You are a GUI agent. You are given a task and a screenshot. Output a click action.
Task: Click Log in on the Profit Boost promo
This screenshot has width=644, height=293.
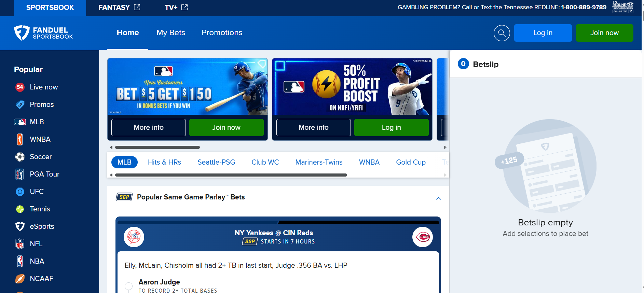[x=391, y=127]
